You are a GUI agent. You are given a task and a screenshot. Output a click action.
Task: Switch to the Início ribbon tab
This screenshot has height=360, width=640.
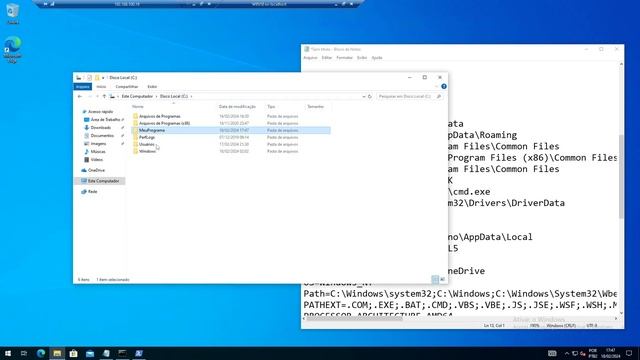[x=101, y=87]
